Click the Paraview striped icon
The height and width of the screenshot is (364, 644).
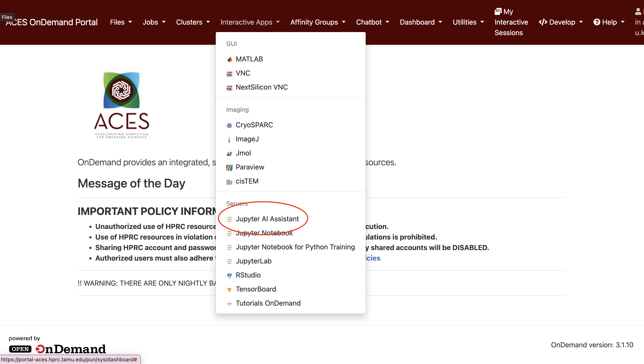tap(229, 167)
